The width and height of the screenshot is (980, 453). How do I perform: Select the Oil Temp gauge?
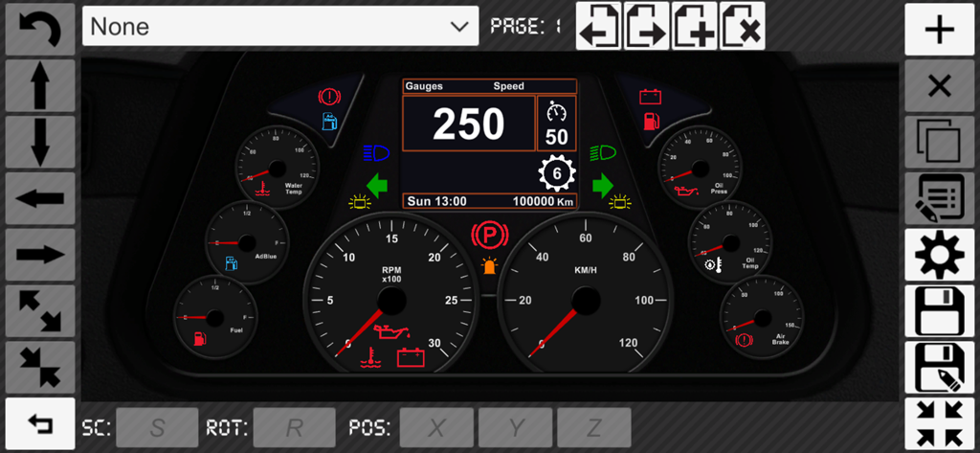[x=730, y=242]
